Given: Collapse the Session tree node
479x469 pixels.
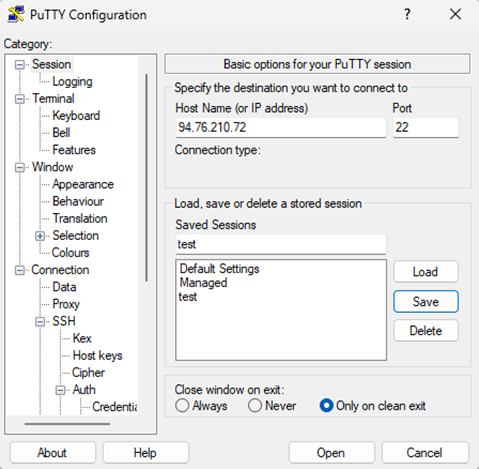Looking at the screenshot, I should (x=20, y=65).
